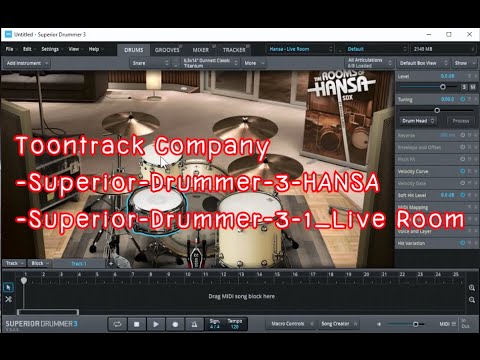The width and height of the screenshot is (480, 360).
Task: Open the Show dropdown
Action: click(465, 63)
